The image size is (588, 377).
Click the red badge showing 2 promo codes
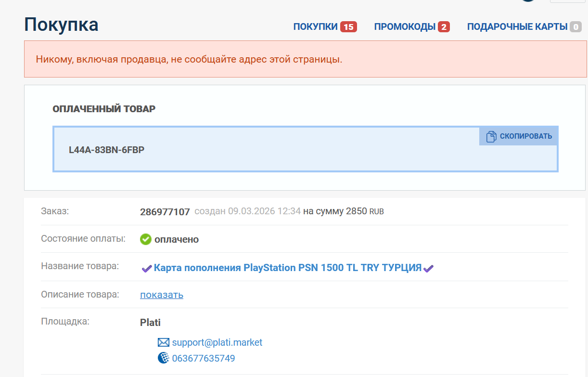click(444, 27)
